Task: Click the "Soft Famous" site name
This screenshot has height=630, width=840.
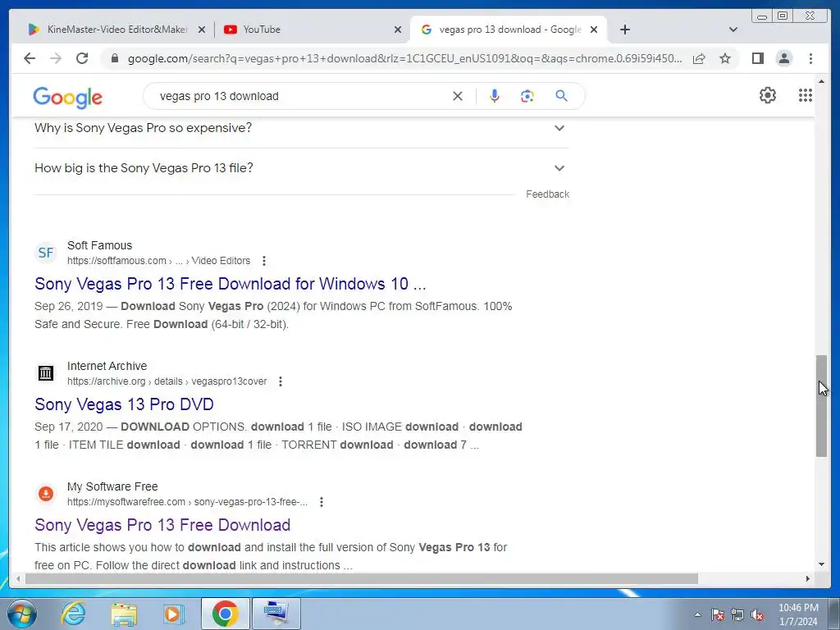Action: click(x=99, y=245)
